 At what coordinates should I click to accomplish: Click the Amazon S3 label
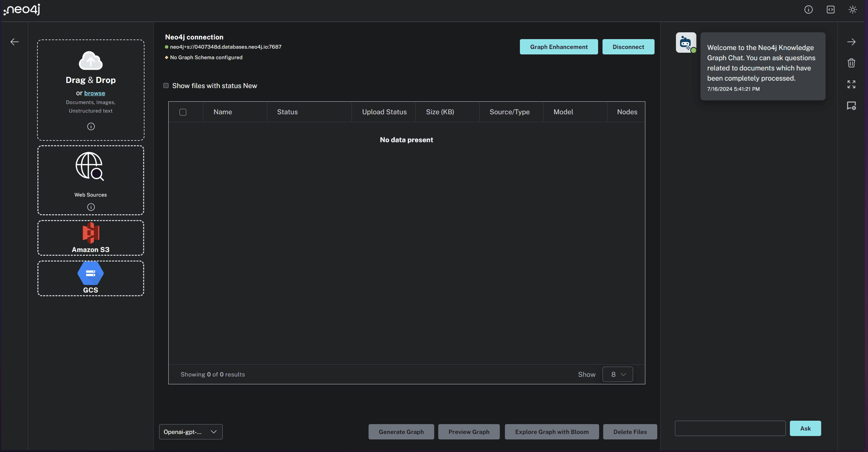click(90, 250)
